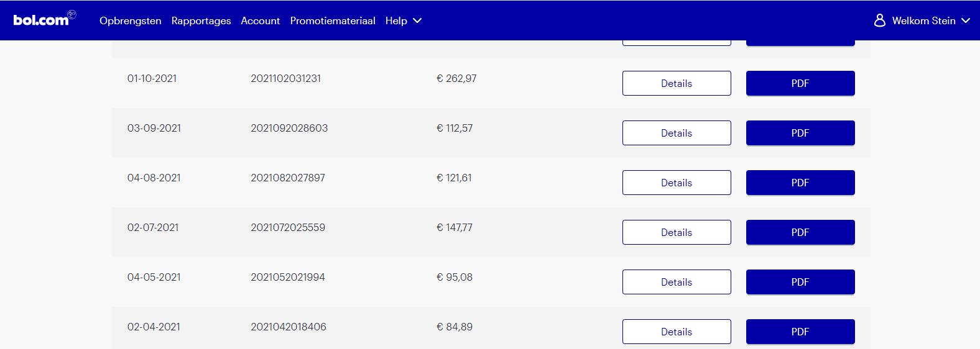The width and height of the screenshot is (980, 349).
Task: Select Promotiemateriaal in the navigation
Action: (x=333, y=20)
